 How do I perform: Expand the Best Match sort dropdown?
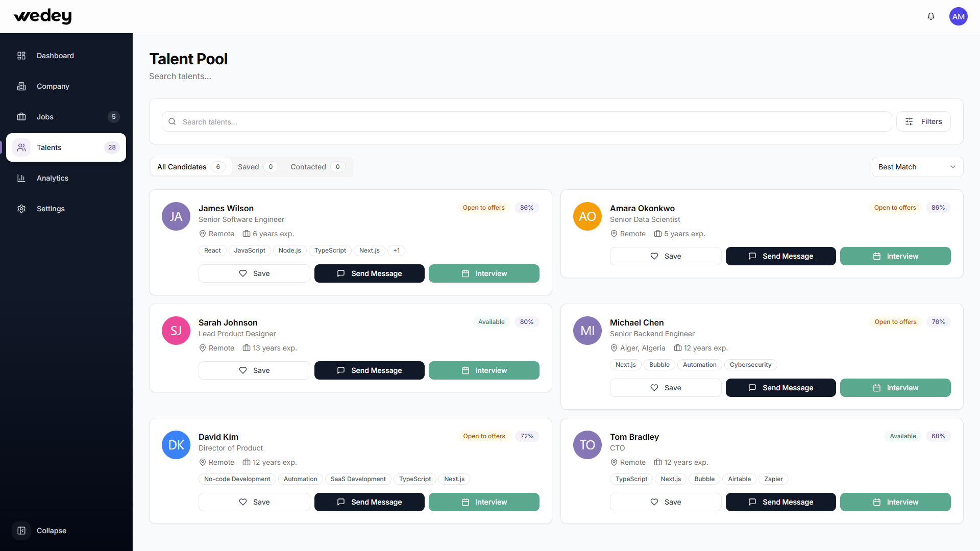(x=917, y=167)
